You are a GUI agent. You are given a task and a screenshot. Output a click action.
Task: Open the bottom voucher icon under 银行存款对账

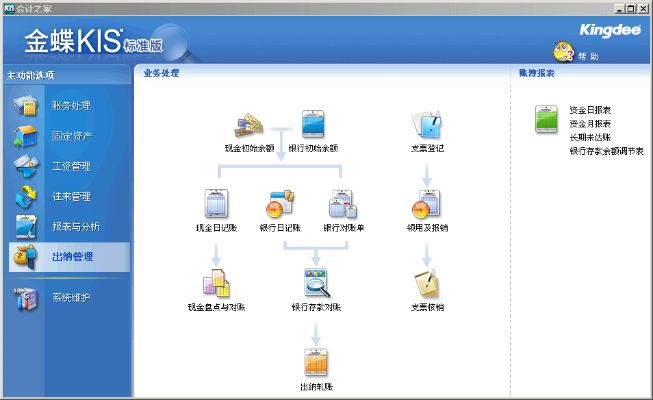(314, 362)
